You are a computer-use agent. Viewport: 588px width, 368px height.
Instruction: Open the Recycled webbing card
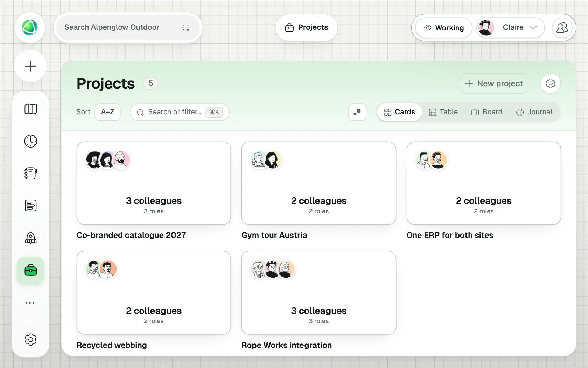coord(154,293)
